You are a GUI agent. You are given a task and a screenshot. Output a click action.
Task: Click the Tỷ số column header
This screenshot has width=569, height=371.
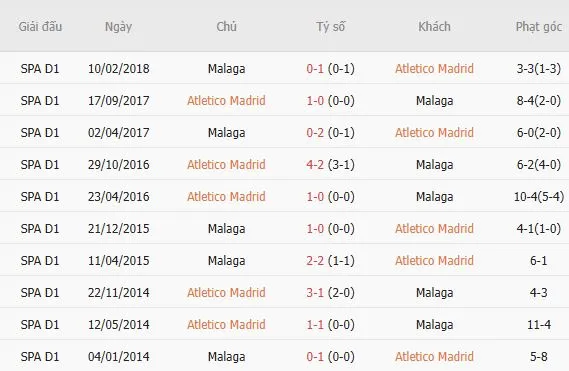pyautogui.click(x=330, y=27)
